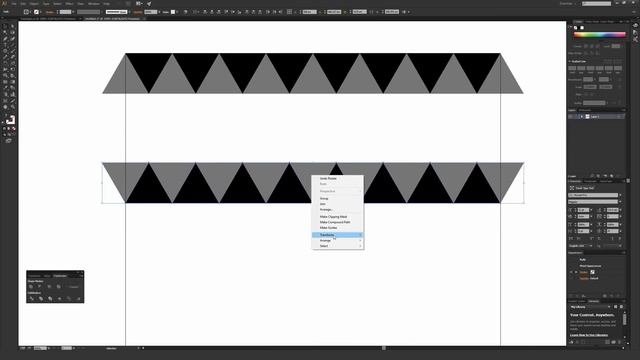Select the Pen tool
Viewport: 640px width, 360px height.
[5, 38]
